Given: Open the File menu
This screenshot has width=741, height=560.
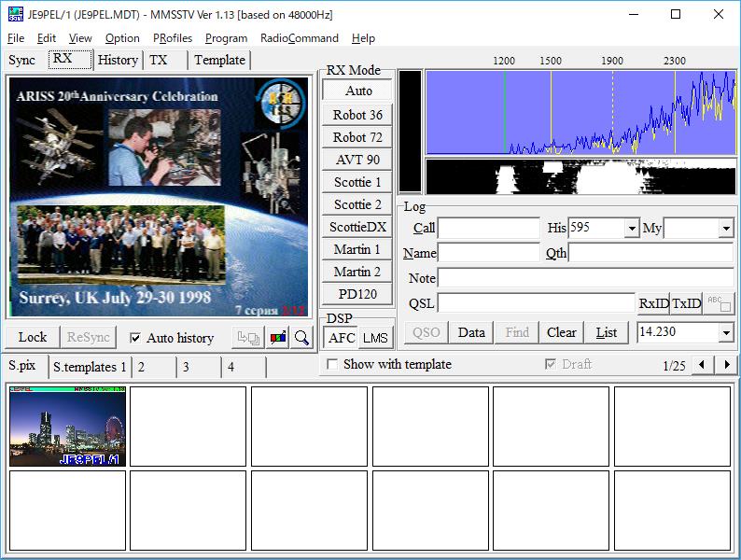Looking at the screenshot, I should 16,38.
